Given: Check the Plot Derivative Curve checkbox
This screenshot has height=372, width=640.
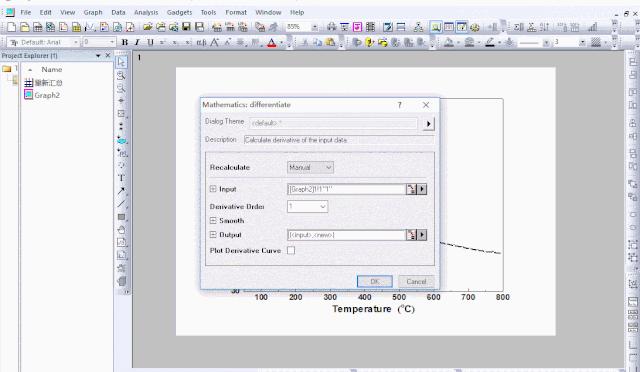Looking at the screenshot, I should tap(291, 250).
